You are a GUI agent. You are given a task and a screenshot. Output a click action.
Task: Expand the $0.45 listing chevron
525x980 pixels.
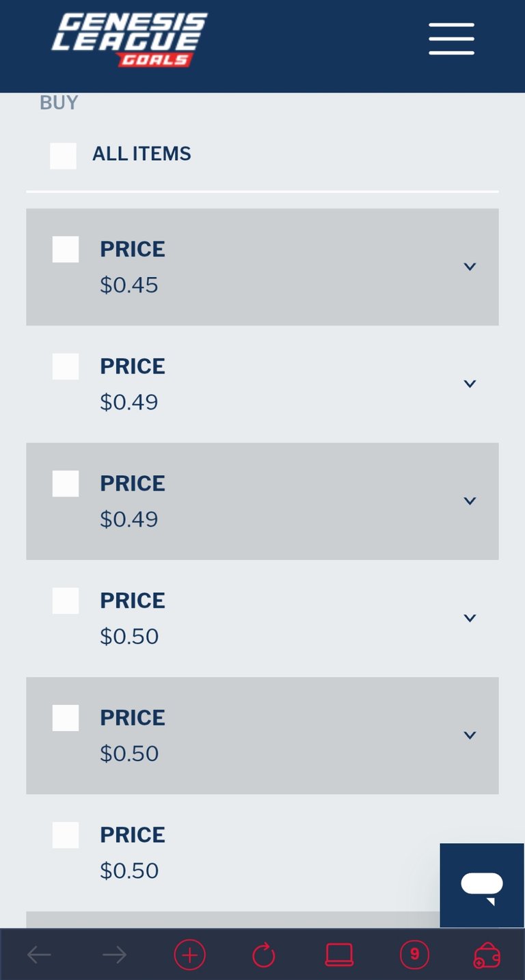pyautogui.click(x=470, y=267)
